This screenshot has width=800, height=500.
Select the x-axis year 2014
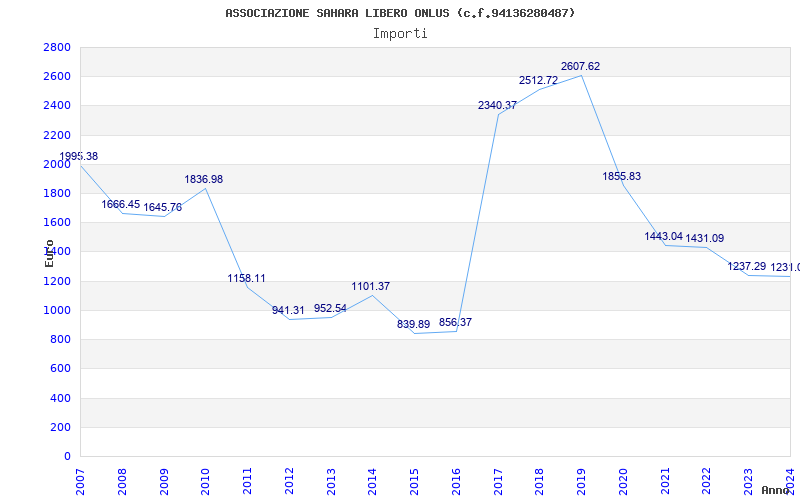(x=373, y=482)
